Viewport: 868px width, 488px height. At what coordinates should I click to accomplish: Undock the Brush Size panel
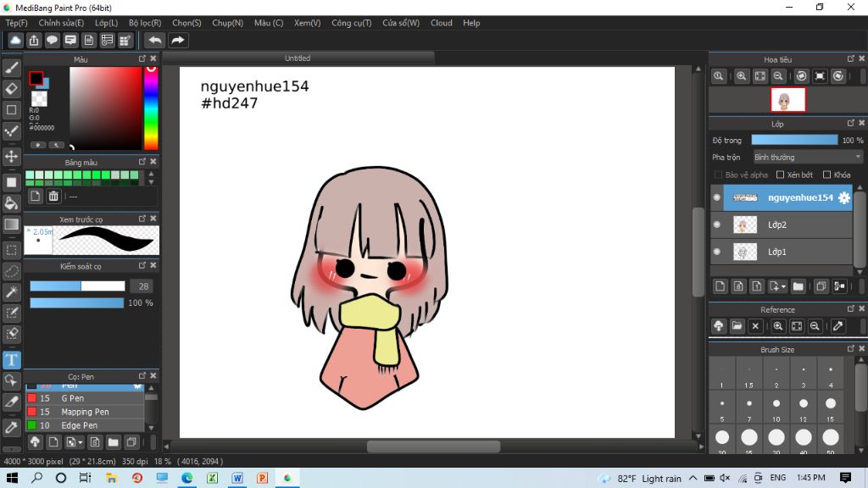(851, 348)
